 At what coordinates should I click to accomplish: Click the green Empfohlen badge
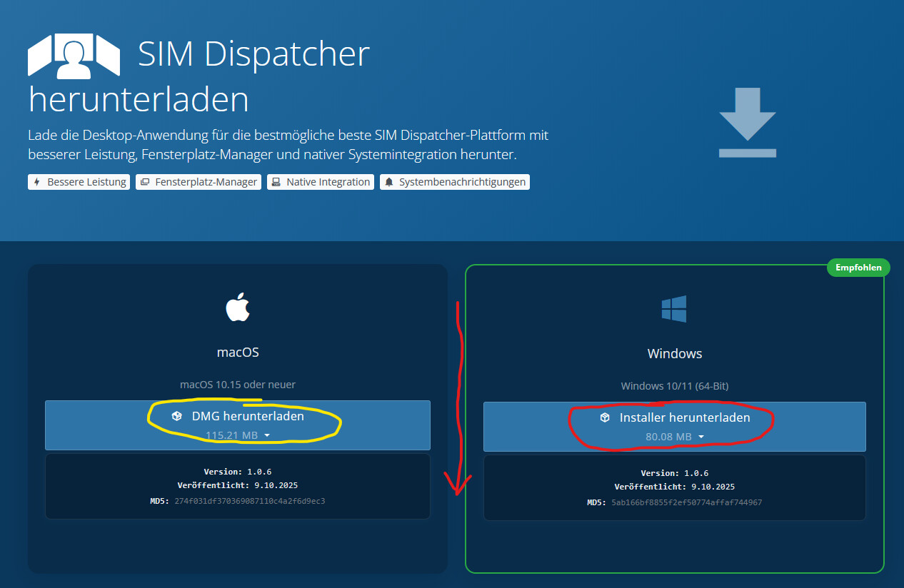click(858, 268)
